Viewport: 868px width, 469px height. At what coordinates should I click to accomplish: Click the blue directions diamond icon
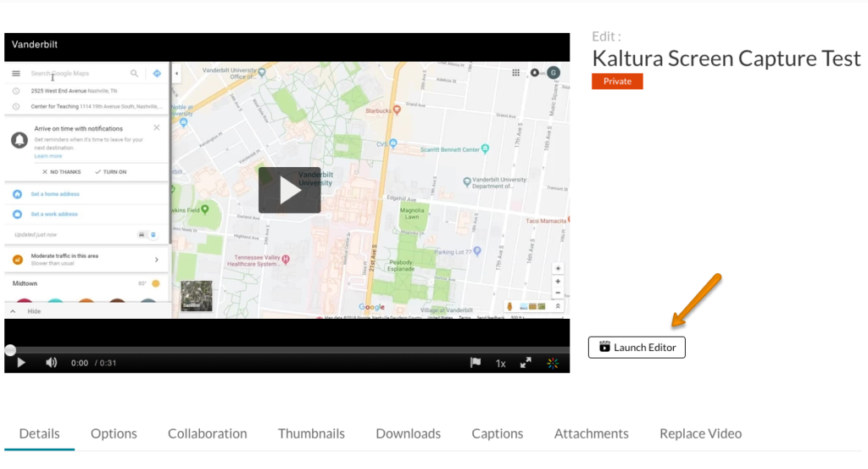coord(157,73)
